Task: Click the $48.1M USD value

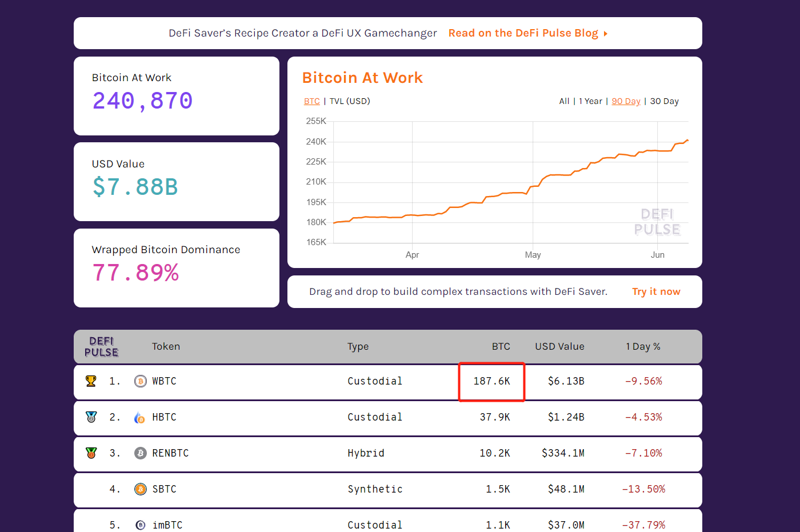Action: [x=566, y=489]
